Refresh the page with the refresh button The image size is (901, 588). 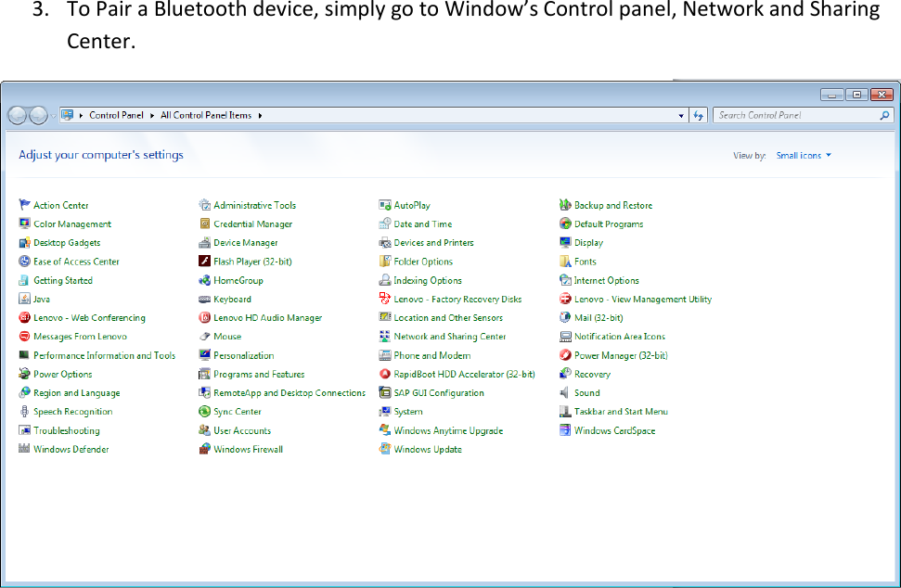(x=698, y=115)
